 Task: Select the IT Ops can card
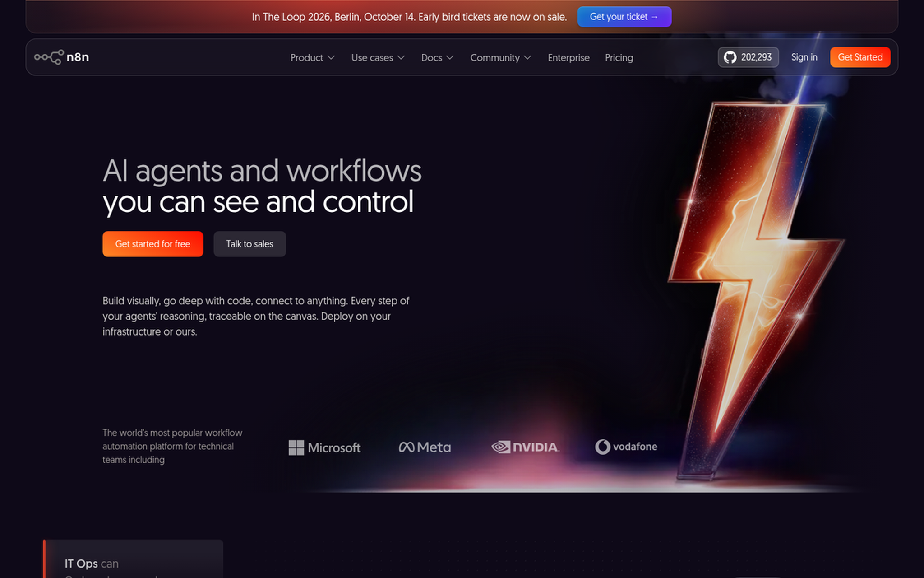click(x=133, y=559)
